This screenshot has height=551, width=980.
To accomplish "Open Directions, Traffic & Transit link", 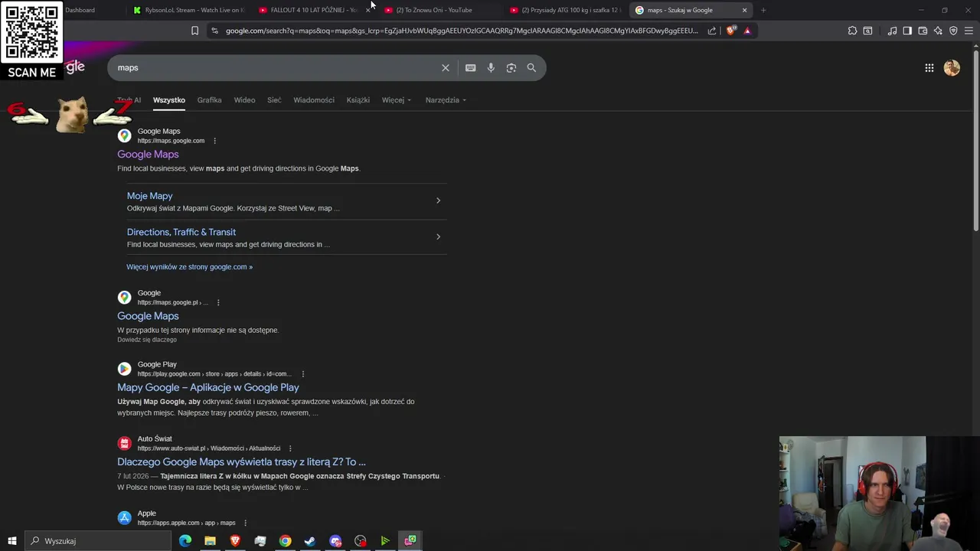I will tap(181, 232).
